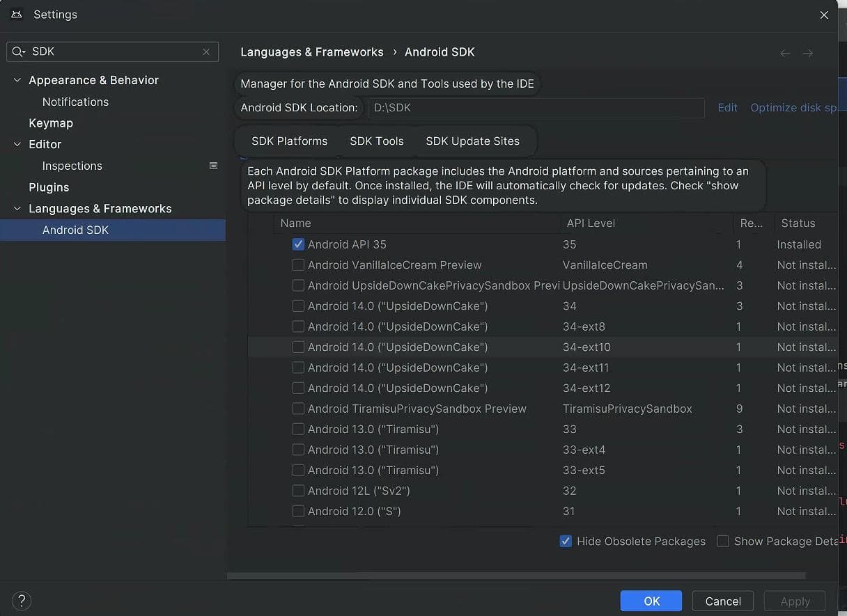Sort by Revision column header
This screenshot has height=616, width=847.
754,223
